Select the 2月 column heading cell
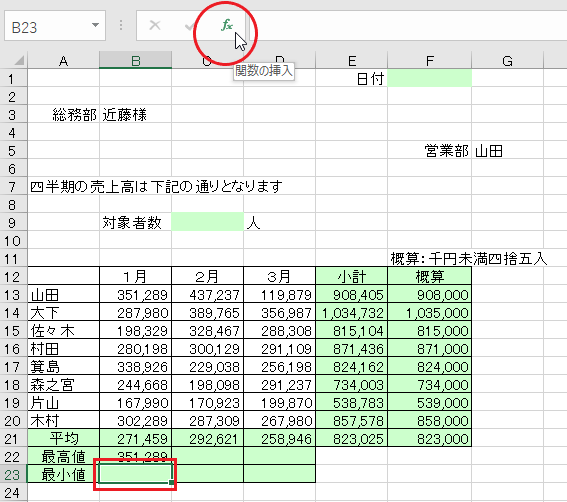Viewport: 567px width, 502px height. [x=208, y=276]
